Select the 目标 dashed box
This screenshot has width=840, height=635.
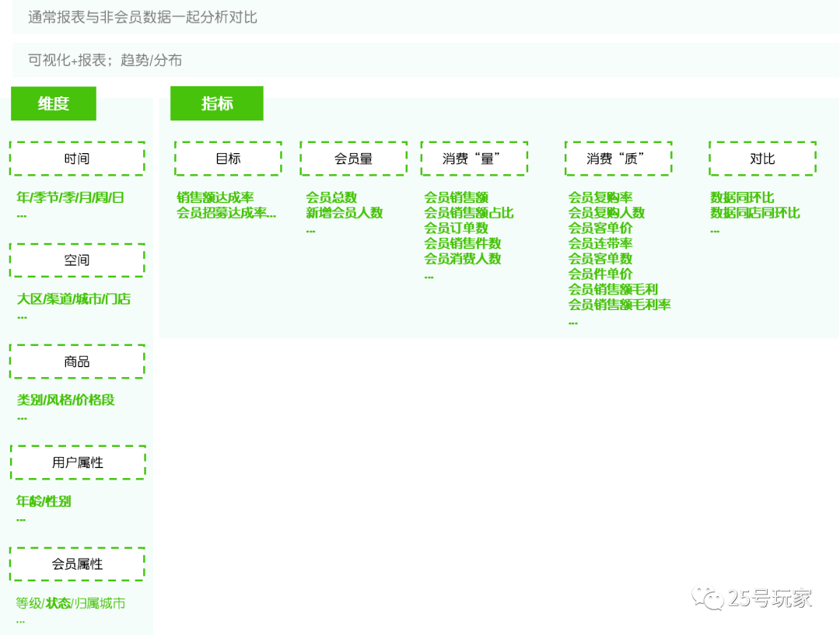click(228, 159)
